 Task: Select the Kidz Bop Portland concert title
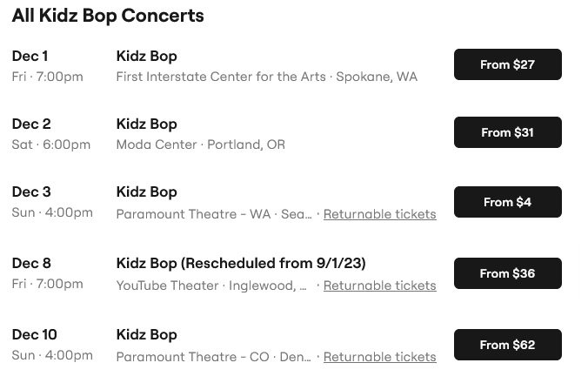pyautogui.click(x=146, y=124)
